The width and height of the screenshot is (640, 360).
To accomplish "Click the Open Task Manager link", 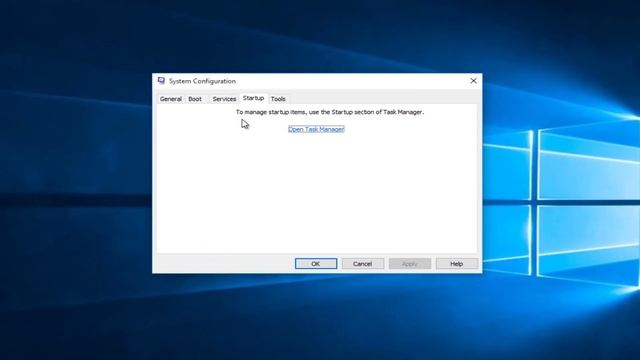I will (316, 129).
